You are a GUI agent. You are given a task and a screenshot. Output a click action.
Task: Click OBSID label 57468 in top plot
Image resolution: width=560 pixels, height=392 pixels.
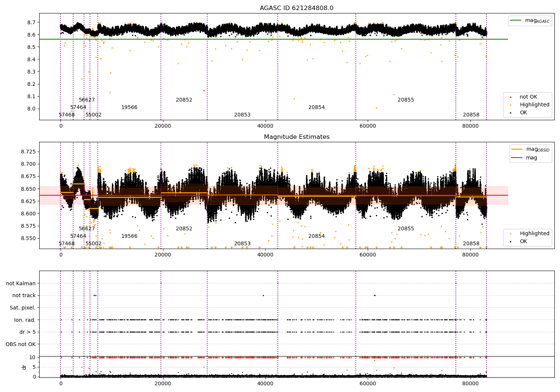pyautogui.click(x=67, y=115)
